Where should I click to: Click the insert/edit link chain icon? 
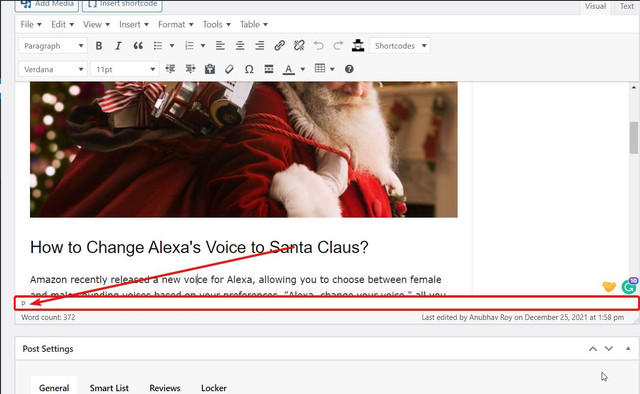click(x=280, y=45)
